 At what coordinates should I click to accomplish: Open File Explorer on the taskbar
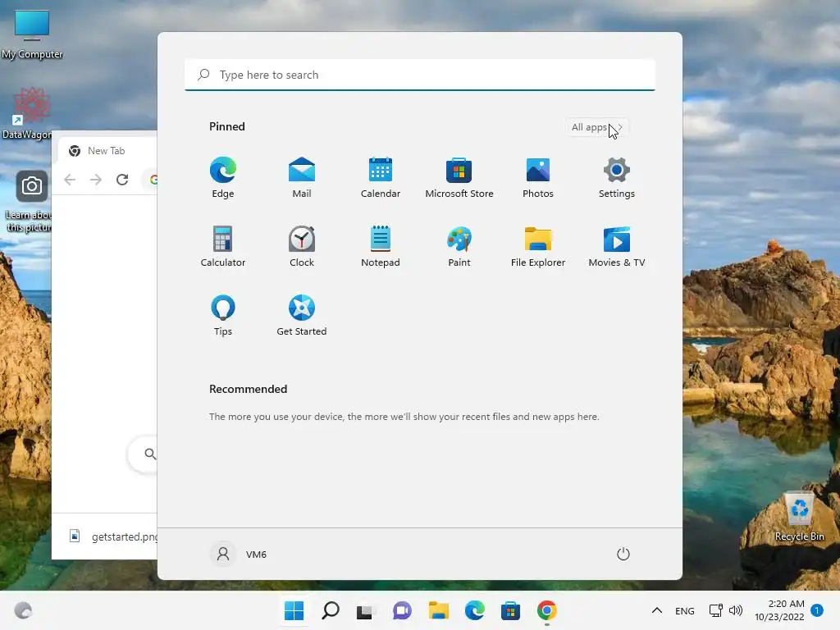pos(439,610)
